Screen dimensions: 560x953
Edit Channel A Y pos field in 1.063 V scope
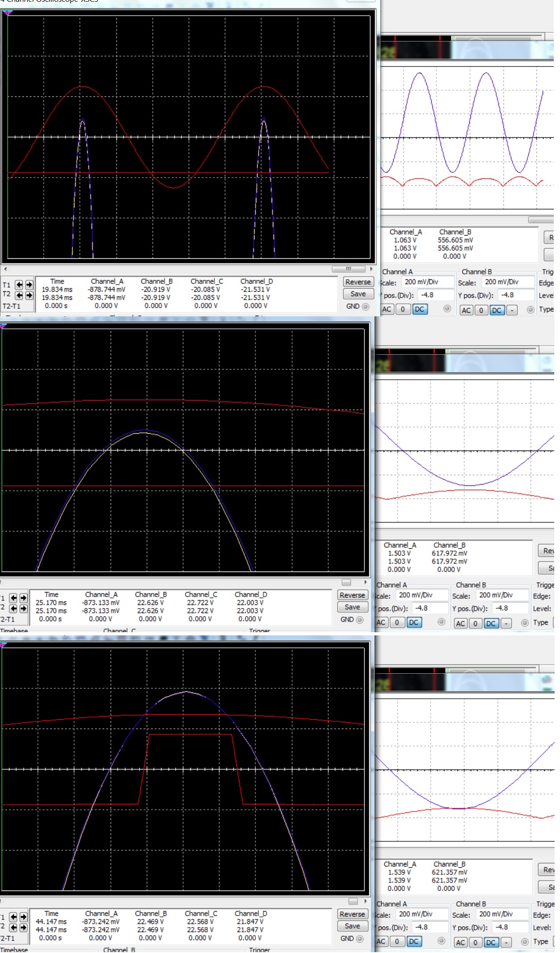(x=435, y=295)
